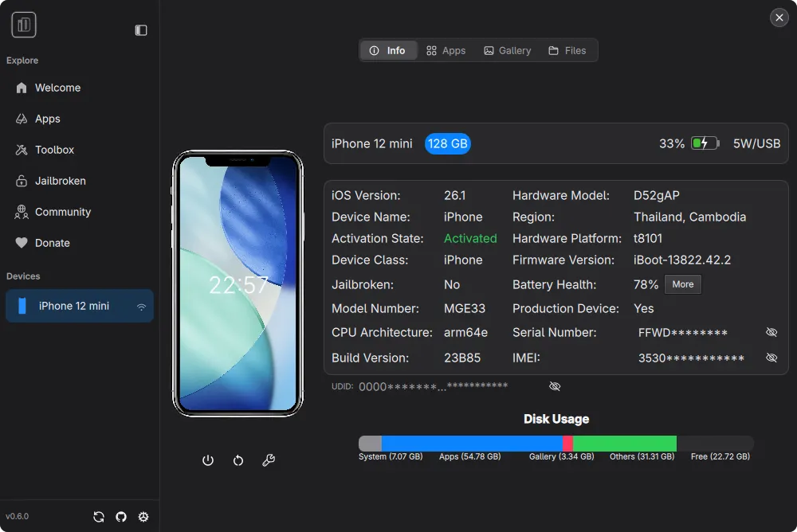Screen dimensions: 797x532
Task: Open the GitHub repository link
Action: pyautogui.click(x=121, y=517)
